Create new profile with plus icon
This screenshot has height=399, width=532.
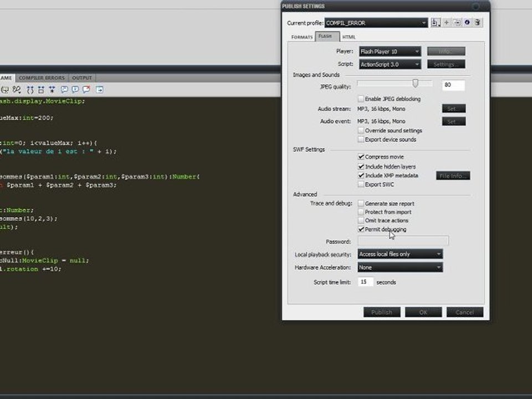coord(447,22)
